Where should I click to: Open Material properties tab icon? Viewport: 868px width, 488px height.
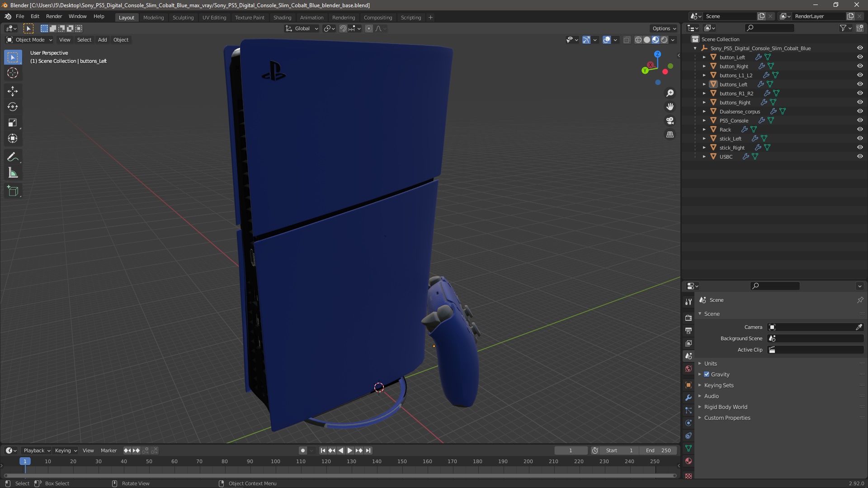[x=689, y=461]
